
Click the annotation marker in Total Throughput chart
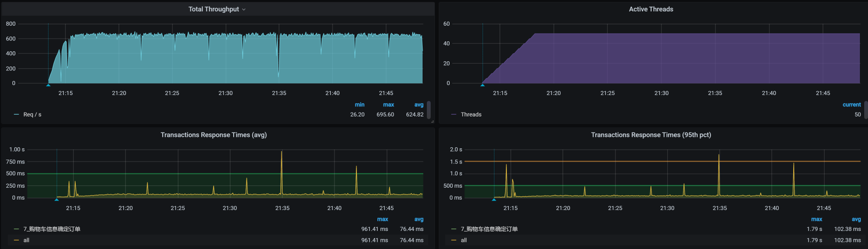[x=48, y=85]
